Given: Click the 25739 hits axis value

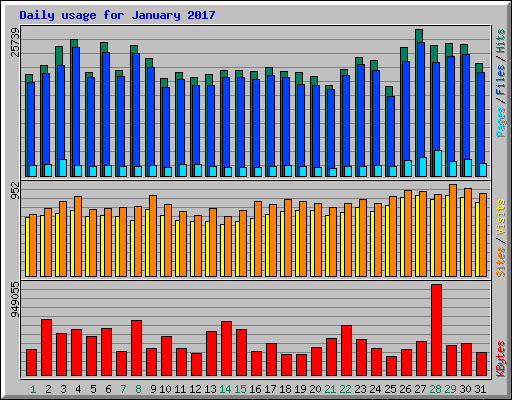Looking at the screenshot, I should click(15, 42).
